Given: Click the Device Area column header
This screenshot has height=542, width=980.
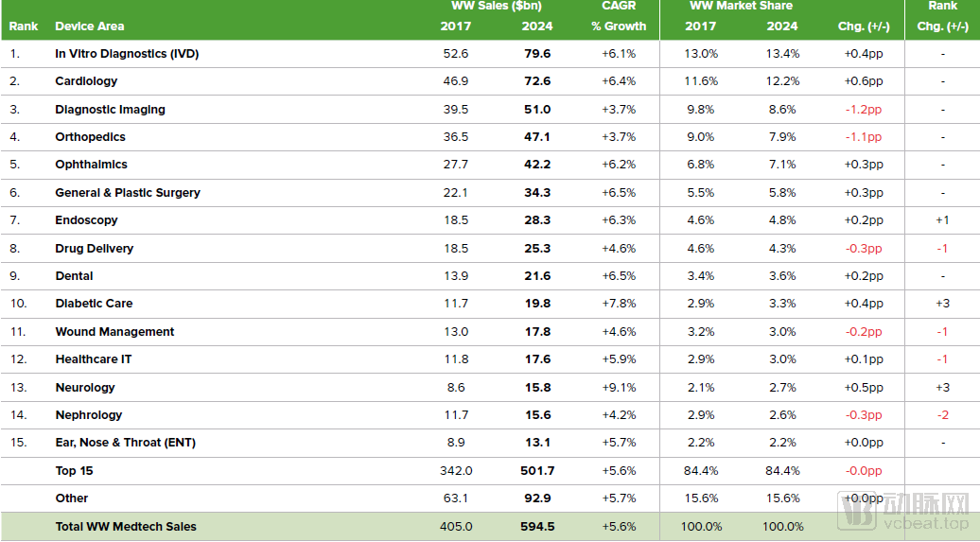Looking at the screenshot, I should point(89,26).
